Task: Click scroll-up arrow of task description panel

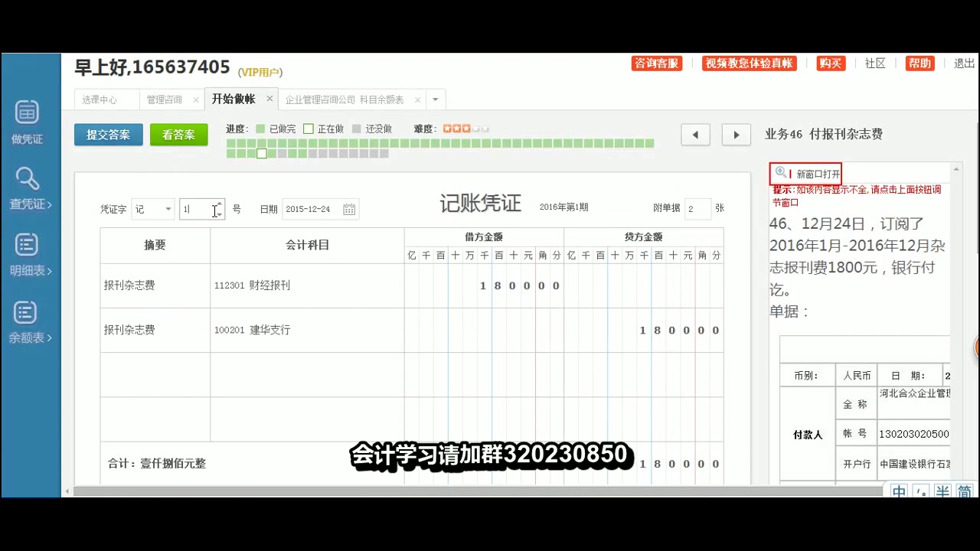Action: click(x=956, y=168)
